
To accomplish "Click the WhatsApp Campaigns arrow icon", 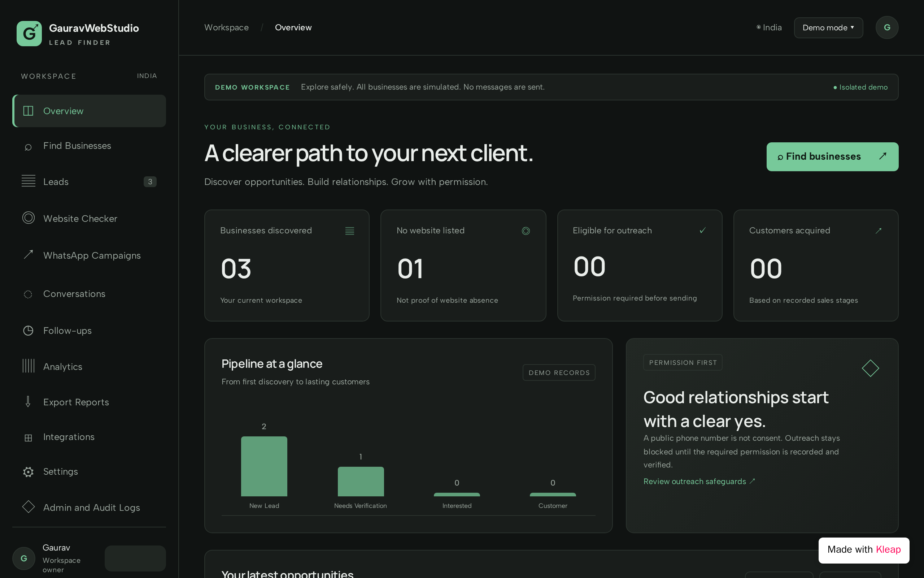I will click(x=28, y=254).
